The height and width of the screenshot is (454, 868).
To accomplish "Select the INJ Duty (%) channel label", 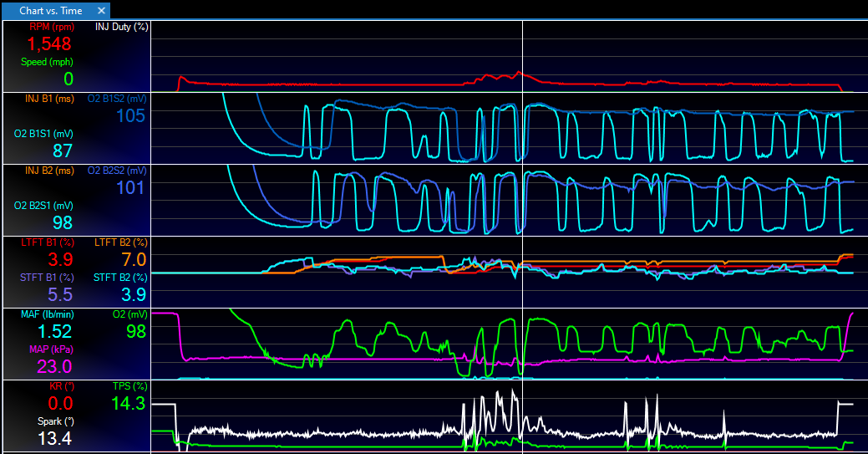I will [121, 27].
